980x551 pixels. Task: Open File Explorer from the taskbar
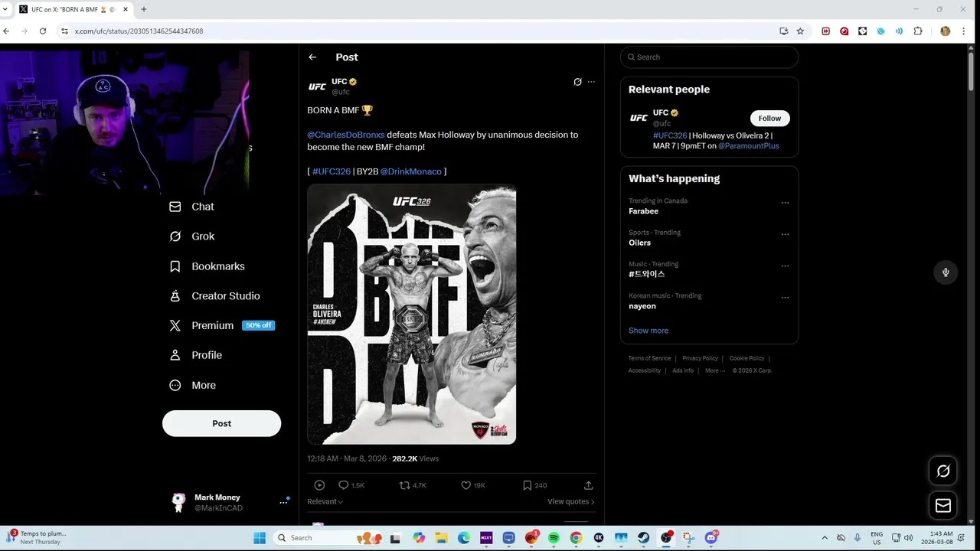click(441, 538)
